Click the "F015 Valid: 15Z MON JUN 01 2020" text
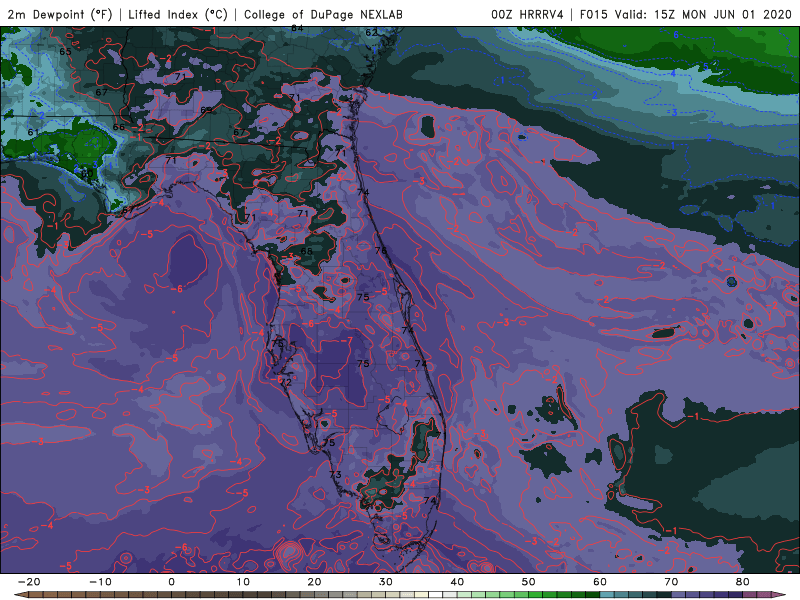 pyautogui.click(x=685, y=14)
